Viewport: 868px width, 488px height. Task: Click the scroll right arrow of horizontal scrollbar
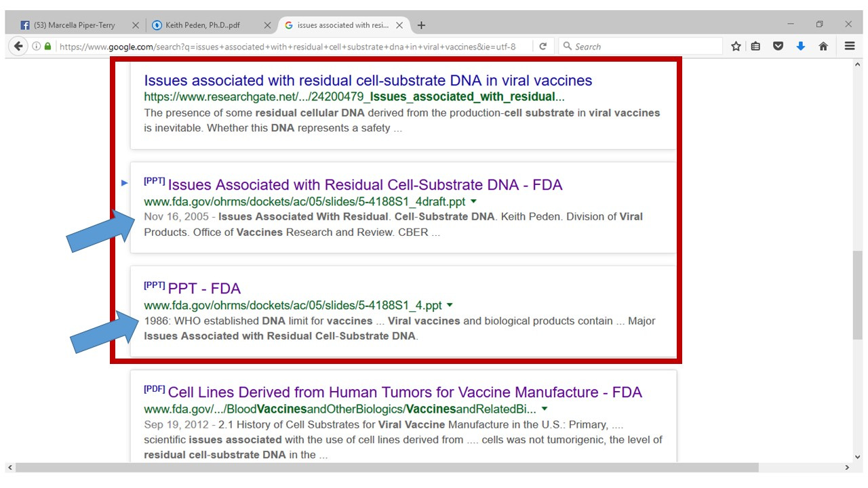(x=848, y=468)
